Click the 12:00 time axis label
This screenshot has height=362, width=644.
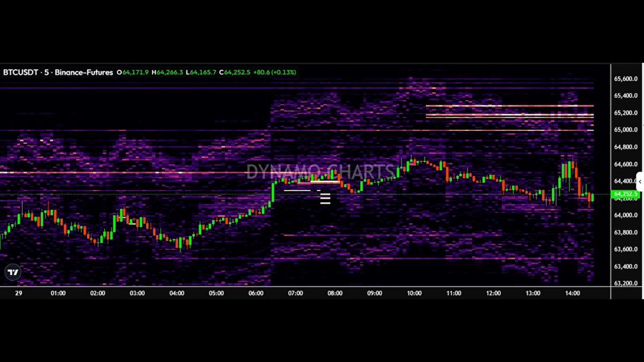(494, 293)
